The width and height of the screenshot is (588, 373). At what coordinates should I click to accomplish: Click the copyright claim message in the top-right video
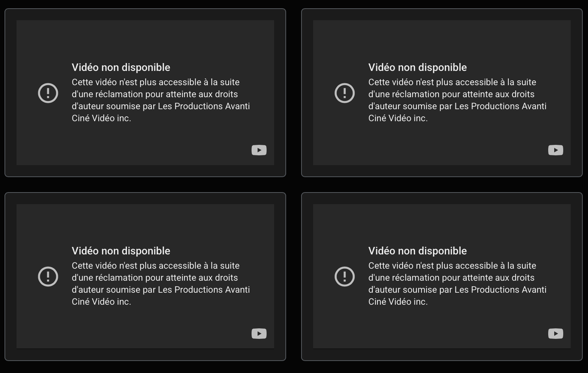(x=457, y=100)
